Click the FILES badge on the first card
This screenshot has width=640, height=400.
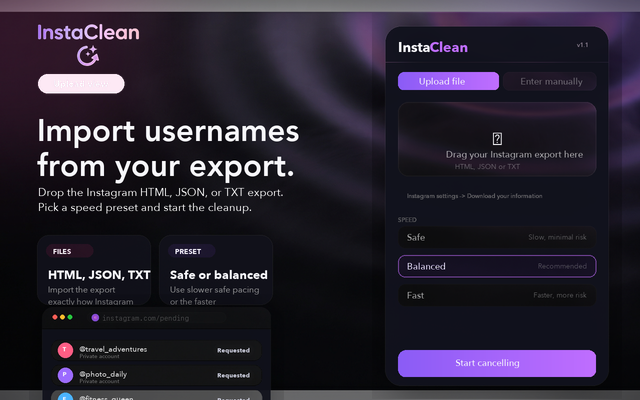(x=69, y=251)
